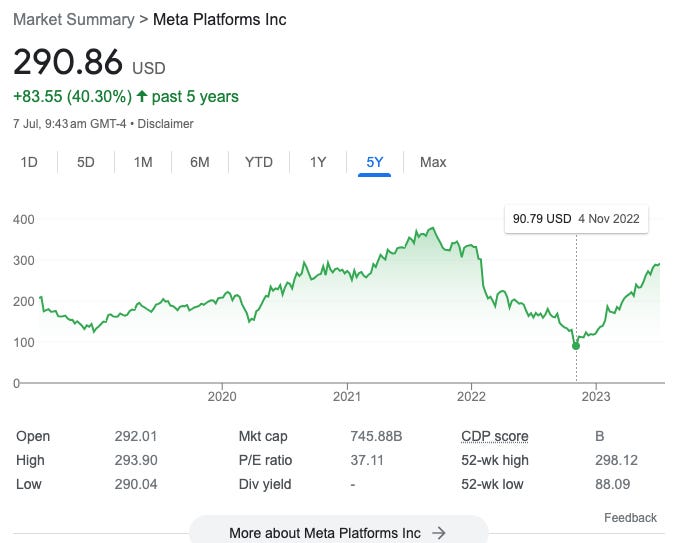The height and width of the screenshot is (543, 698).
Task: Click the 2022 label on the chart axis
Action: tap(471, 396)
